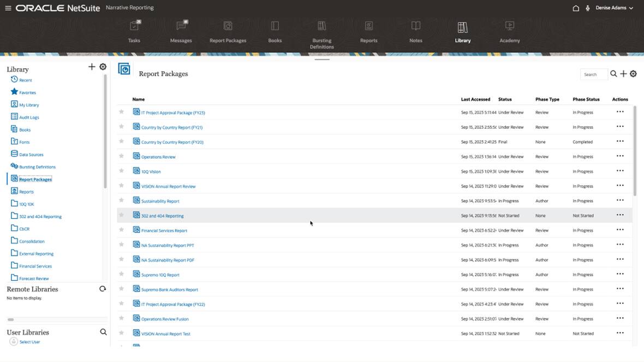This screenshot has width=644, height=362.
Task: Open the Denise Adams user dropdown
Action: (x=612, y=8)
